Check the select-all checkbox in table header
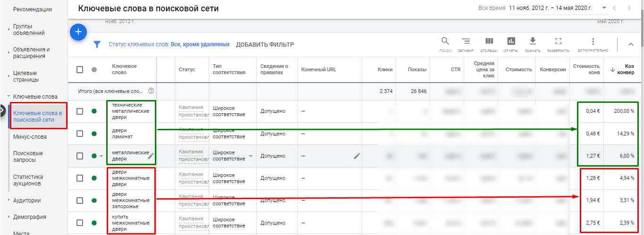Screen dimensions: 644x235 click(x=80, y=69)
